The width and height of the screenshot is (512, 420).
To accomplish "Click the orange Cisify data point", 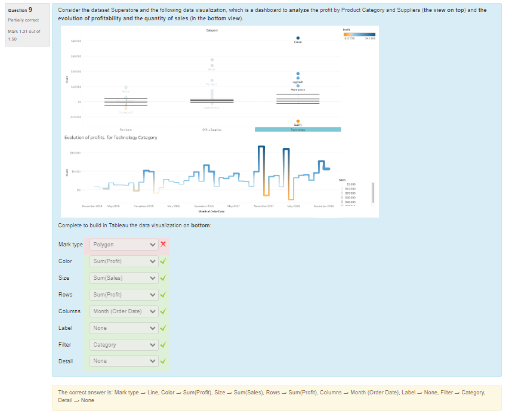I will (298, 121).
